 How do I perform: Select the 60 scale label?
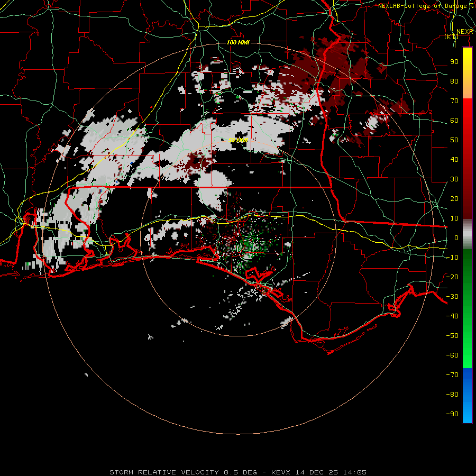coord(454,120)
